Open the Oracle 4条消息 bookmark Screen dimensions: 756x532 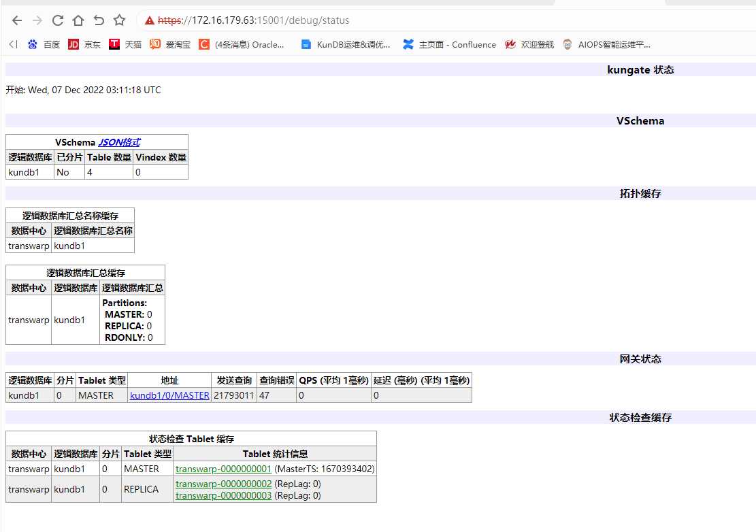pos(203,44)
